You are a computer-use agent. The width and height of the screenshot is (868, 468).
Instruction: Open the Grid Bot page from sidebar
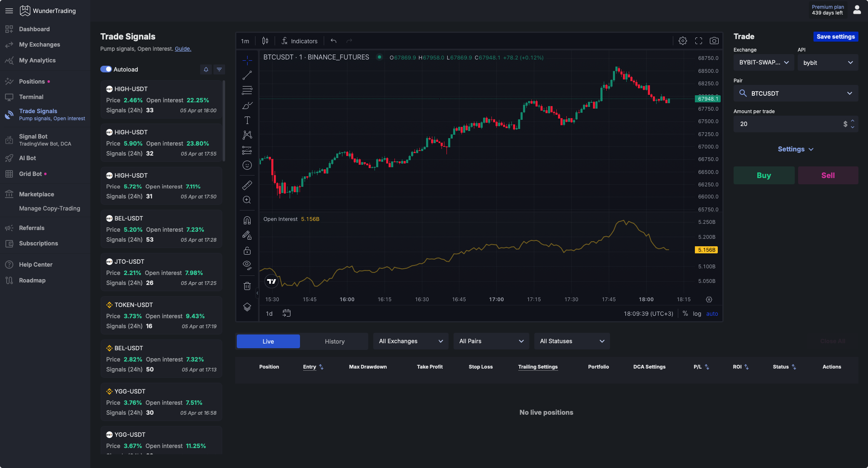click(x=31, y=174)
